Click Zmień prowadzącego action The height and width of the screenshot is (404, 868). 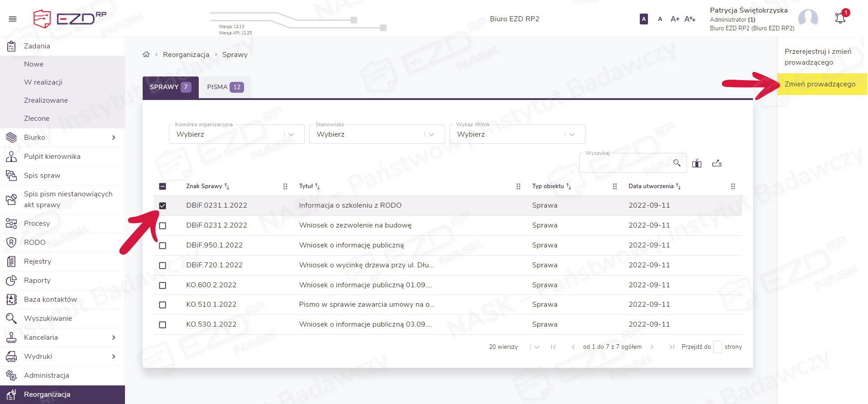pyautogui.click(x=820, y=84)
